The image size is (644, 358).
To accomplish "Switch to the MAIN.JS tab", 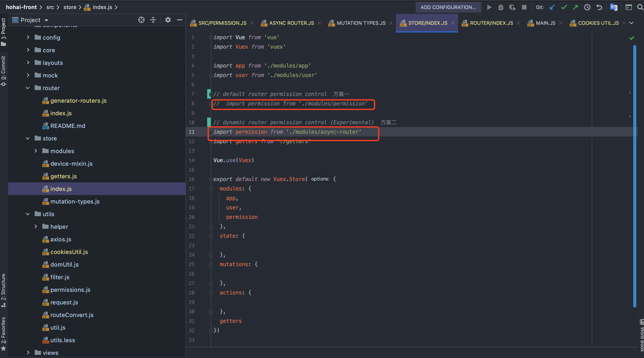I will point(545,23).
